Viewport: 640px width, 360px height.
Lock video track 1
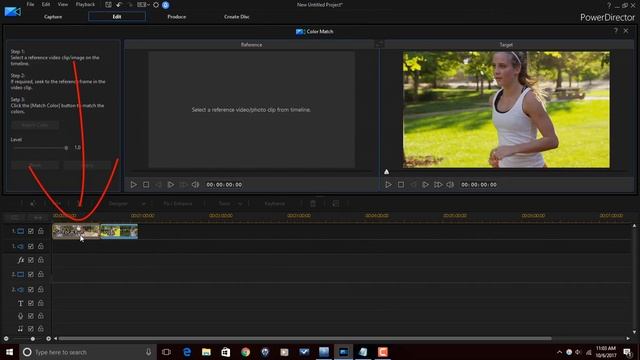coord(41,231)
